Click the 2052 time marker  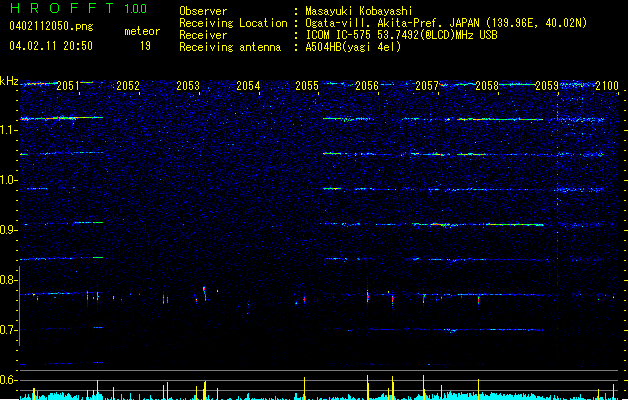coord(128,86)
